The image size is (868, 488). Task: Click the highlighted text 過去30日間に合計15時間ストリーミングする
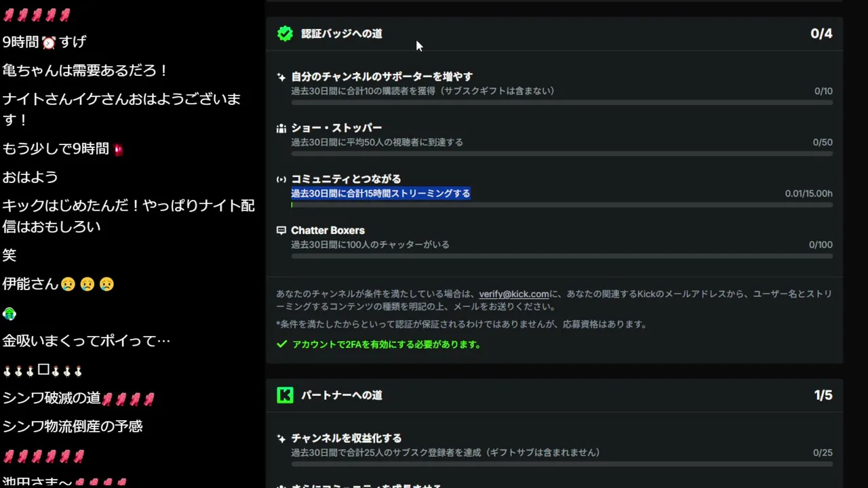(380, 193)
